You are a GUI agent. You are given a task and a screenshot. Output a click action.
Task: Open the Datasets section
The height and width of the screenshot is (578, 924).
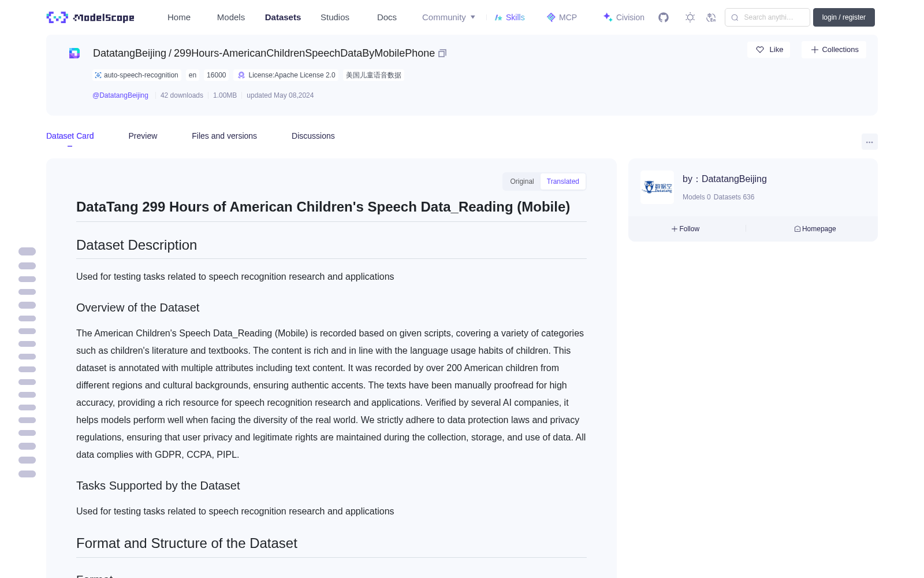click(x=283, y=17)
